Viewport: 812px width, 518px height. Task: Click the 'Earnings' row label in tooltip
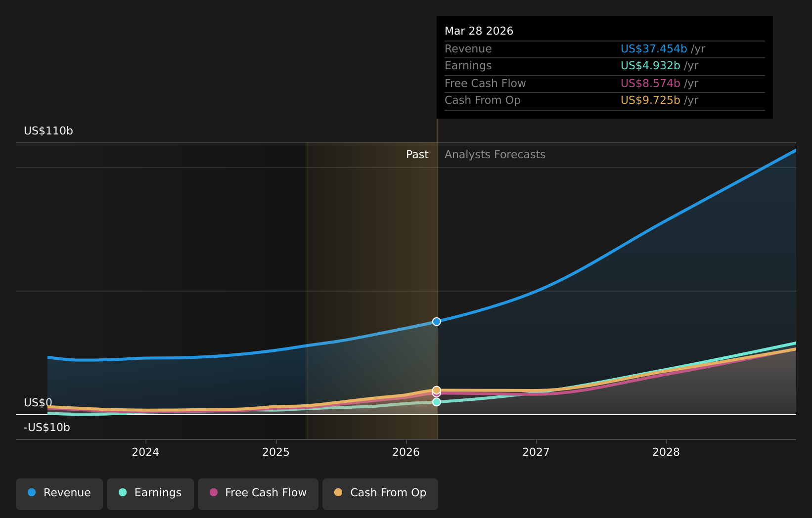[468, 66]
